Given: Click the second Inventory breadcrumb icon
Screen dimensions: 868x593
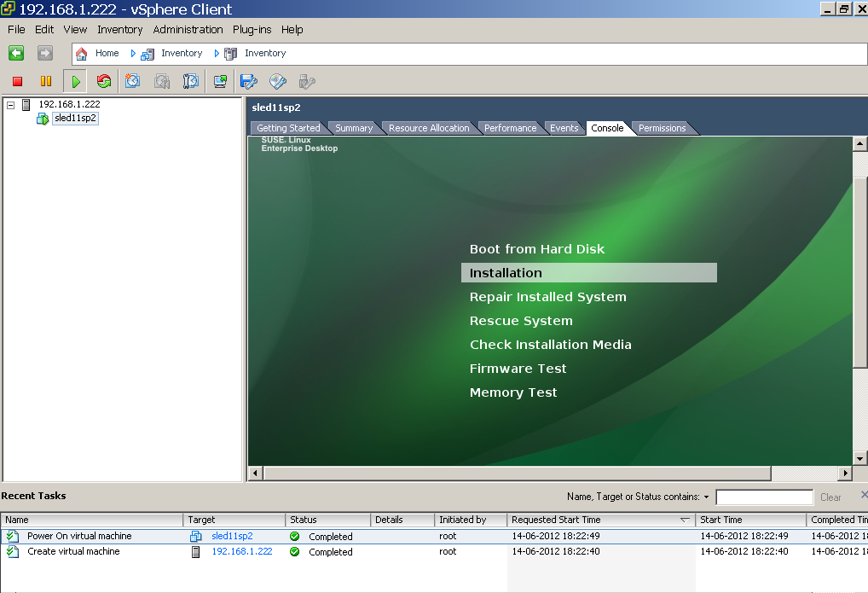Looking at the screenshot, I should pos(230,54).
